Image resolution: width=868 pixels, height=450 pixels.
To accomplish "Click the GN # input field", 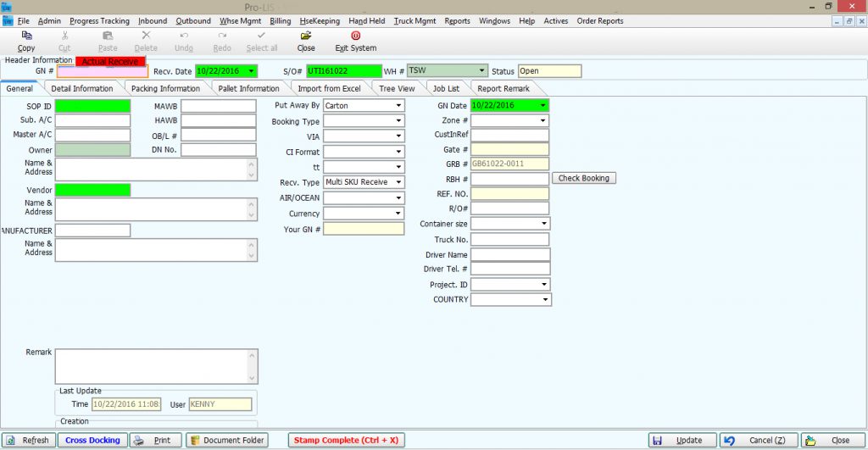I will (103, 71).
